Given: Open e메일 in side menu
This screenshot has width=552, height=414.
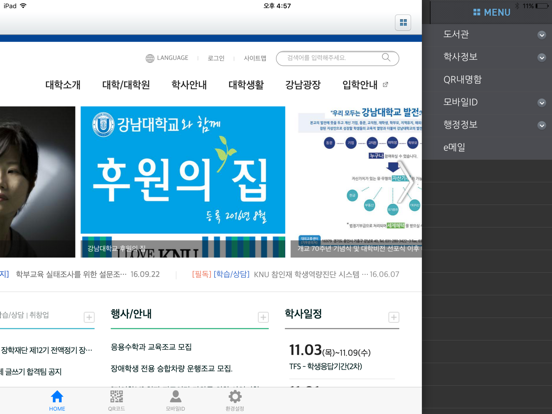Looking at the screenshot, I should pos(487,148).
